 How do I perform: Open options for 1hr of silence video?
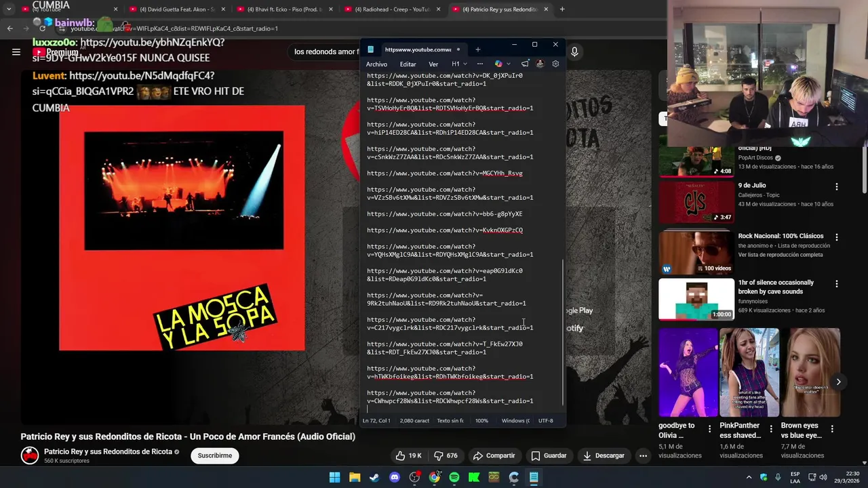pos(837,285)
